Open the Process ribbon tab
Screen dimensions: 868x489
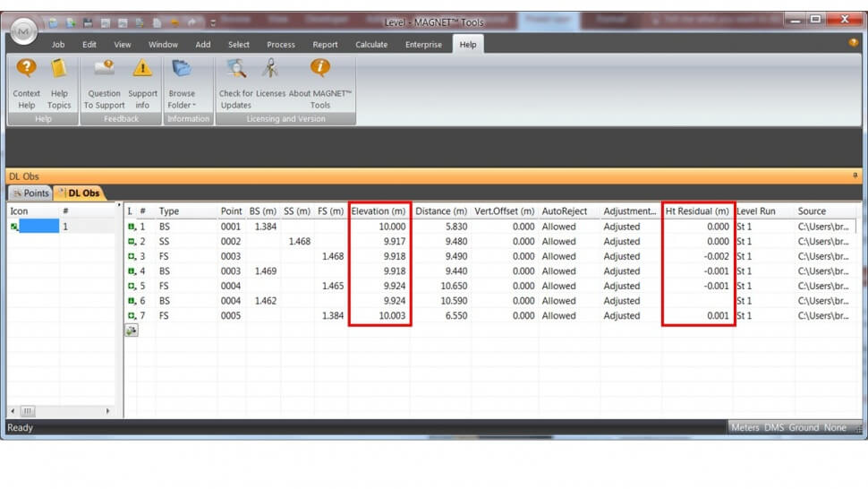(x=281, y=44)
